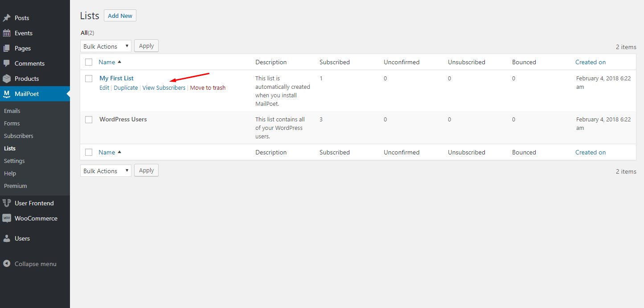This screenshot has width=644, height=308.
Task: Open the bottom Bulk Actions dropdown
Action: click(106, 171)
